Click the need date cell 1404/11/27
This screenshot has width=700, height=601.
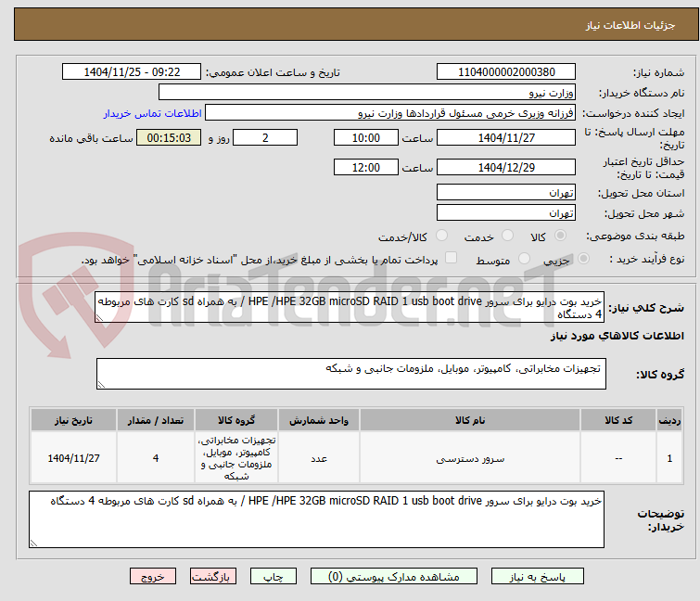pos(73,458)
